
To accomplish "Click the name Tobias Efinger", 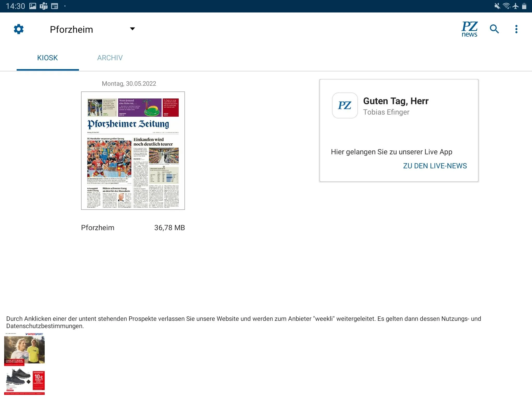I will (386, 112).
